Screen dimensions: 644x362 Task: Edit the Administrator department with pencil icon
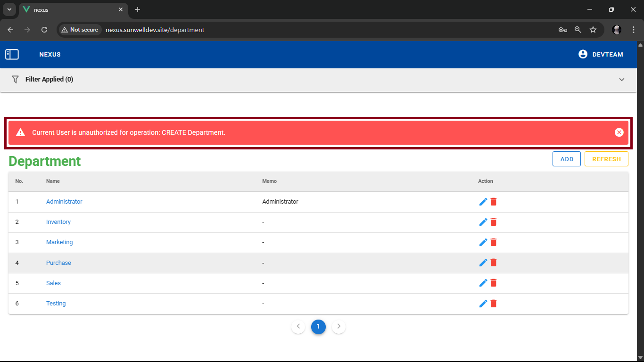[x=483, y=202]
